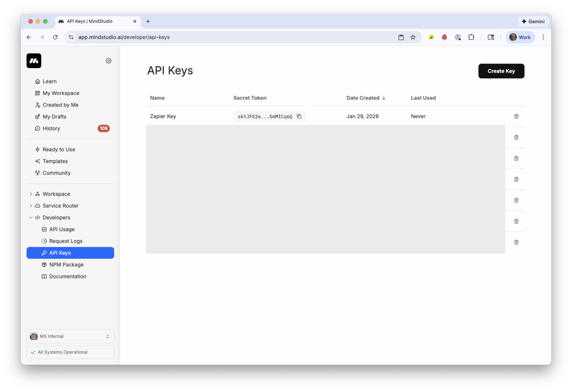Viewport: 572px width, 392px height.
Task: Open History showing 109 items
Action: point(51,128)
